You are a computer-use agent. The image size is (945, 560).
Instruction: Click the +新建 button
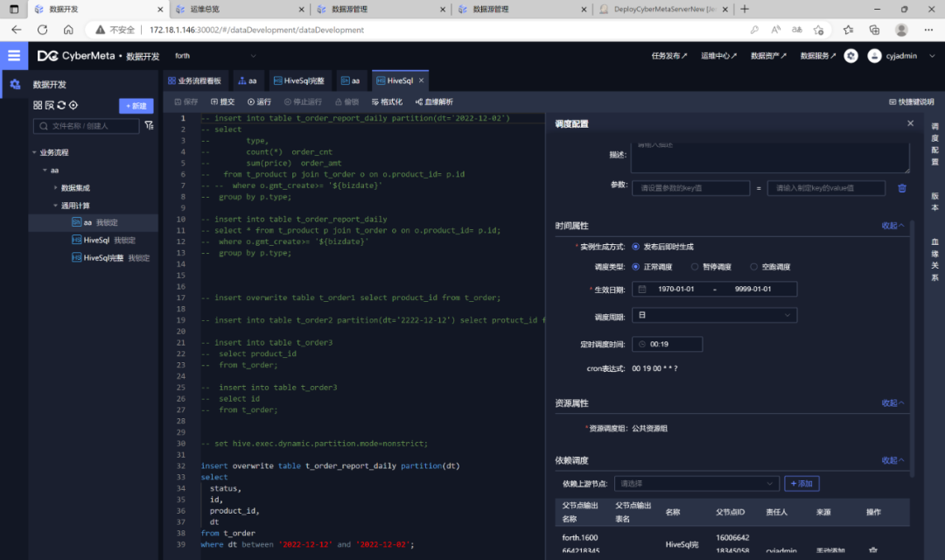pyautogui.click(x=136, y=106)
